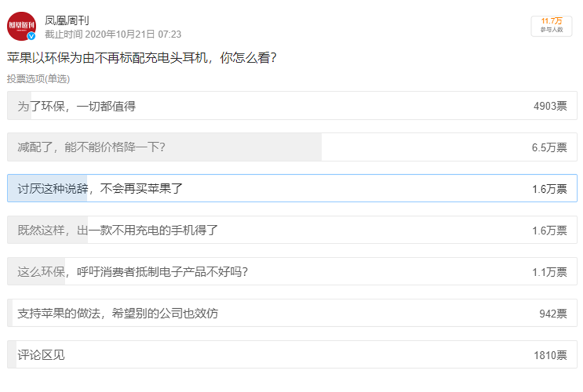Click the 942票 vote count

point(552,313)
